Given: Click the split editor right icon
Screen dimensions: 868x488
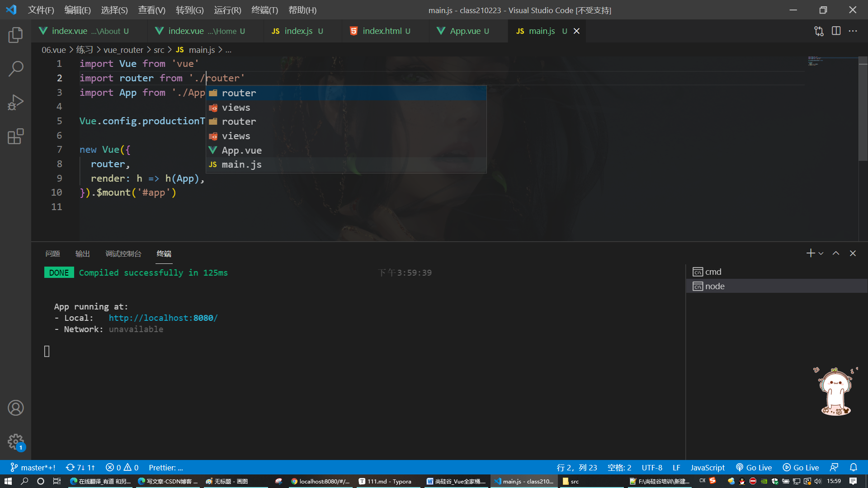Looking at the screenshot, I should [836, 31].
